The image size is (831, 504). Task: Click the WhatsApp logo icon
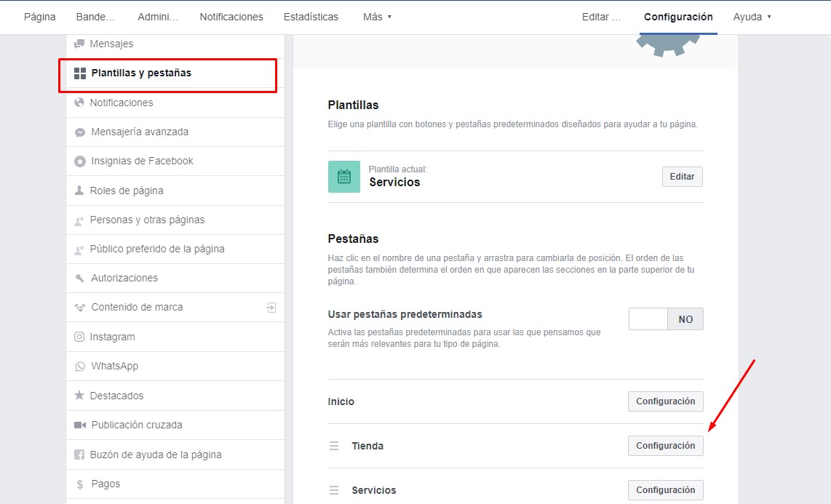pos(80,367)
